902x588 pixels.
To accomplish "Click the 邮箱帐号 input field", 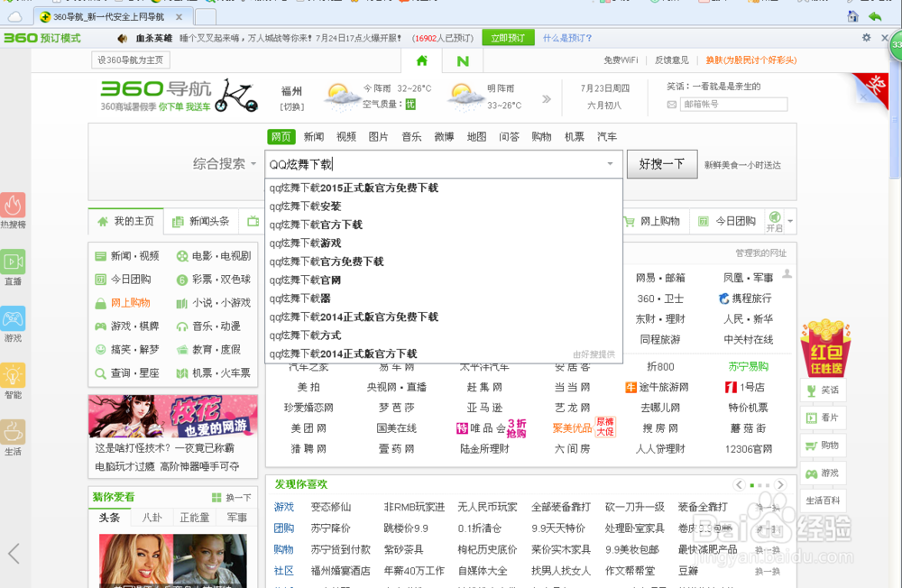I will point(733,104).
